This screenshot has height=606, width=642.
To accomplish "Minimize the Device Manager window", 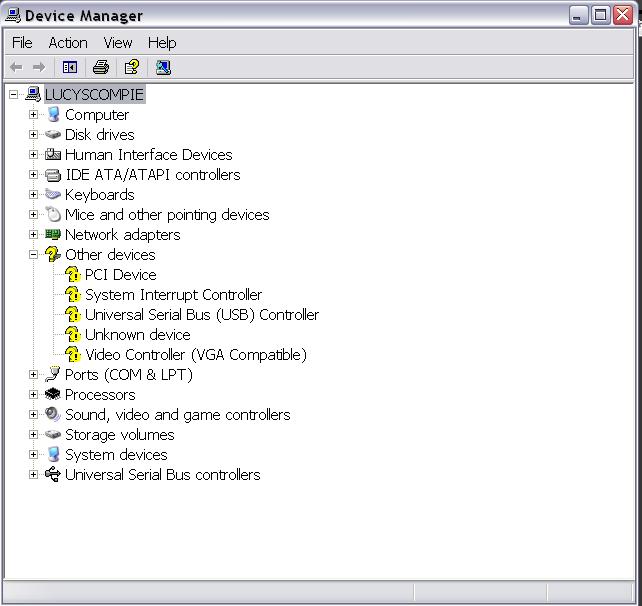I will coord(578,16).
